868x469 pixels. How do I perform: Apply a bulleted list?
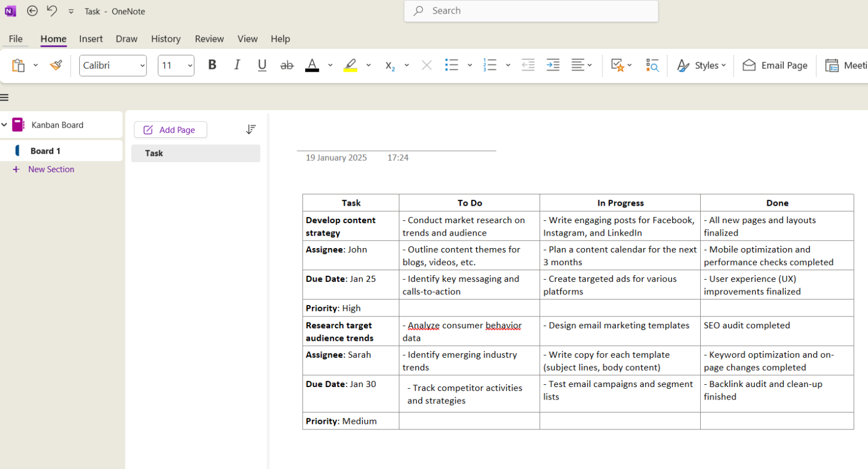[452, 65]
